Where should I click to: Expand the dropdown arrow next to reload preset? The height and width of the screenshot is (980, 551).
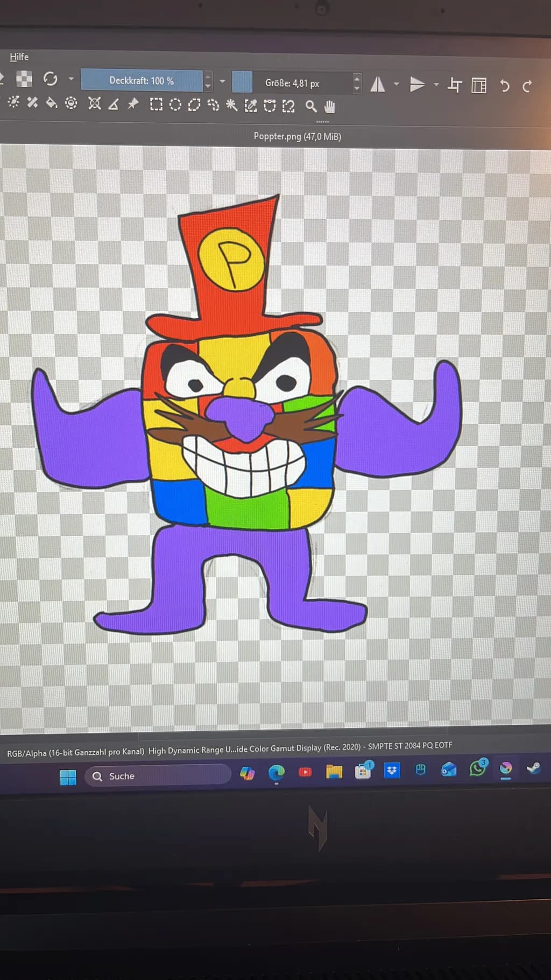coord(71,79)
